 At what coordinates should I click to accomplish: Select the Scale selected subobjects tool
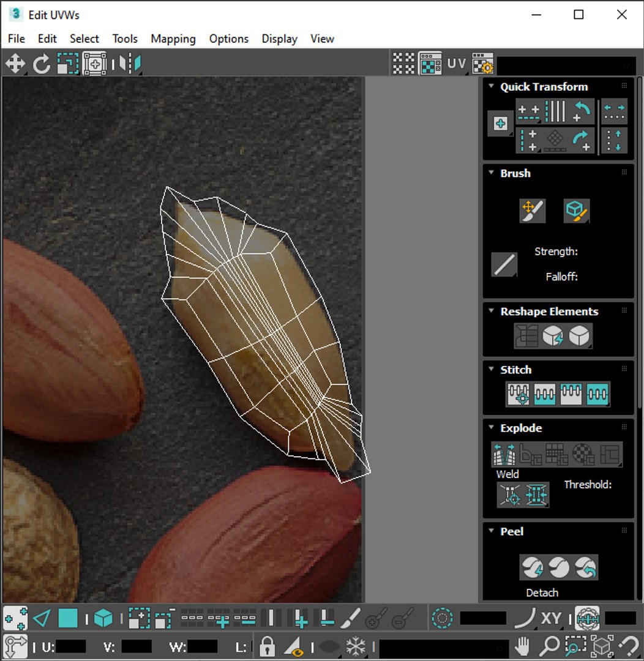pyautogui.click(x=67, y=64)
